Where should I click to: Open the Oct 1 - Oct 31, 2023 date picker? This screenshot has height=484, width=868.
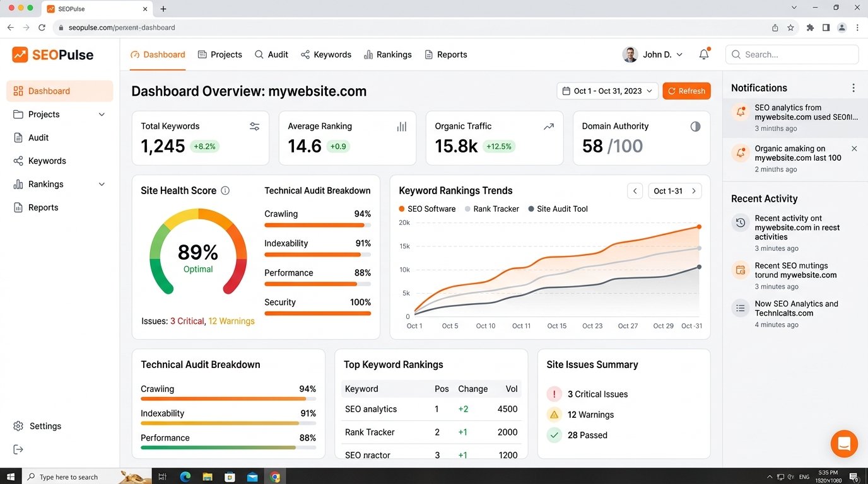pyautogui.click(x=607, y=91)
